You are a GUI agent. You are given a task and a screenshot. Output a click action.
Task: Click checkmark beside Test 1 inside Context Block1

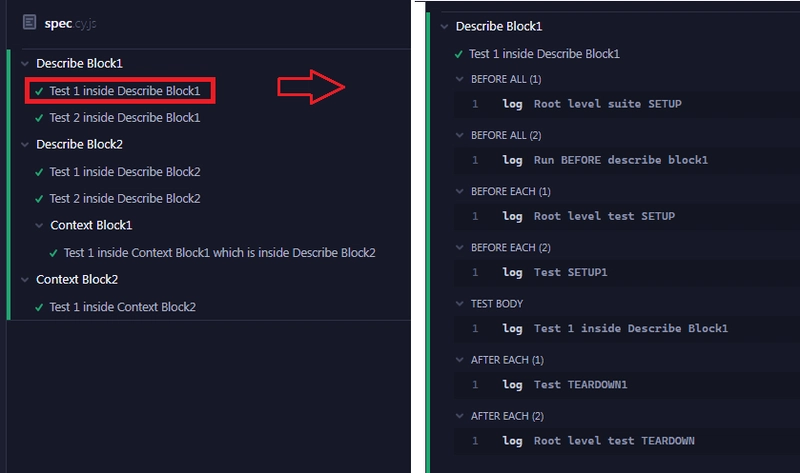[54, 253]
